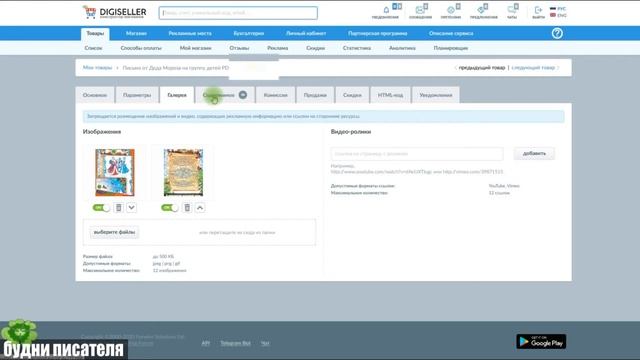Image resolution: width=640 pixels, height=360 pixels.
Task: Go to the Планировщик submenu
Action: click(x=451, y=48)
